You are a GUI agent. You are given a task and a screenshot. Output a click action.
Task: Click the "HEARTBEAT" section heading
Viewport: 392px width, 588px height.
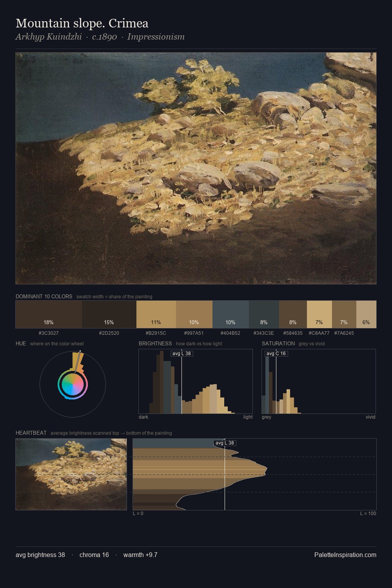click(x=31, y=433)
